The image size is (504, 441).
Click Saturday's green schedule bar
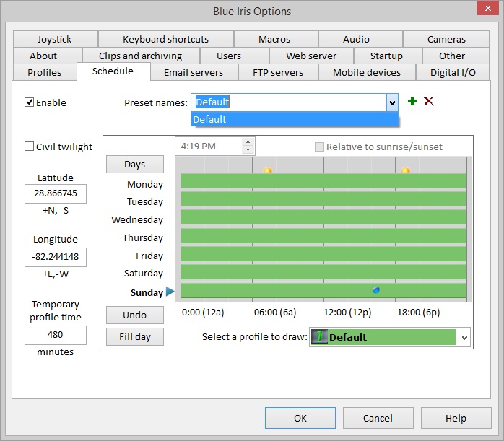[323, 271]
